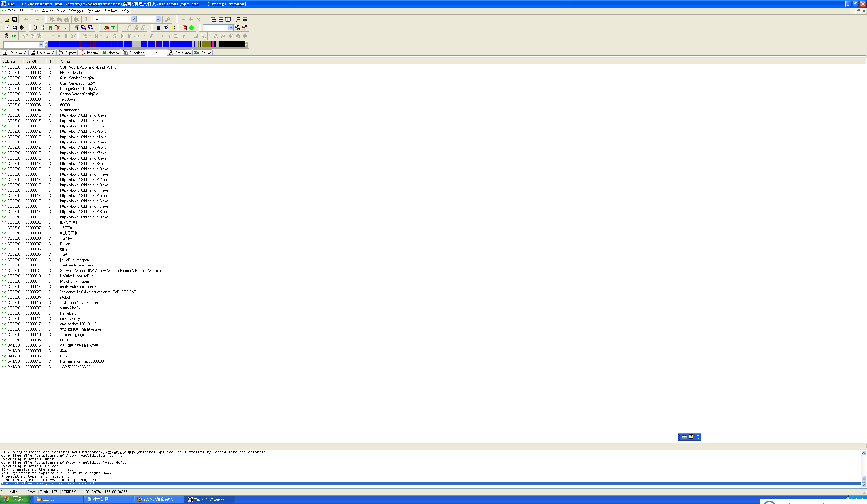Click the green circle run icon
This screenshot has width=867, height=504.
click(x=192, y=28)
